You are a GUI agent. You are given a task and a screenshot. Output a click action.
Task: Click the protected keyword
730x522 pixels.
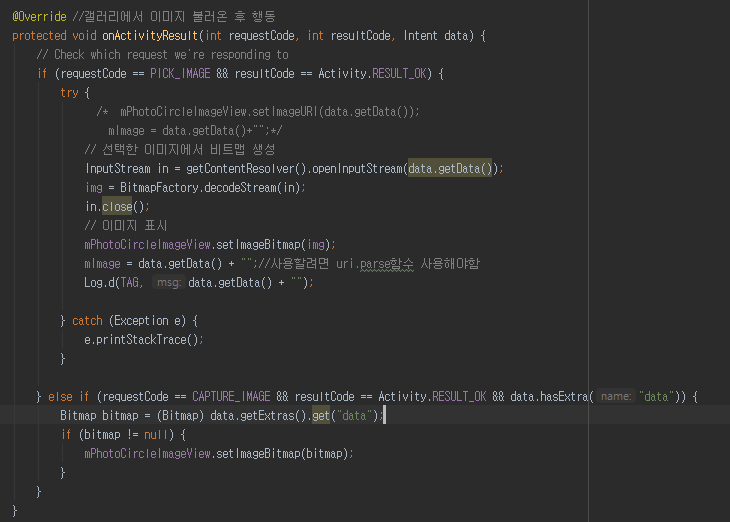[x=39, y=36]
